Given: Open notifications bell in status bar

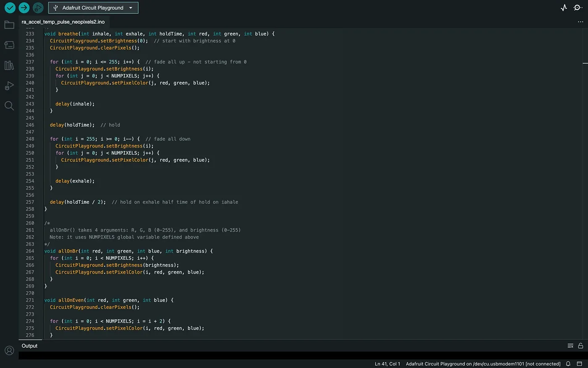Looking at the screenshot, I should coord(568,364).
